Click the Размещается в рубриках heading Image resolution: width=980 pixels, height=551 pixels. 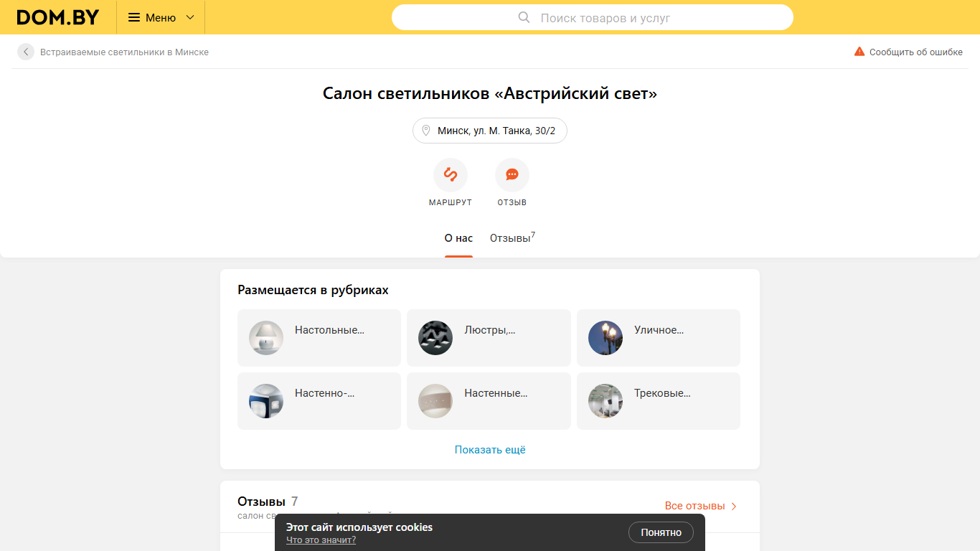[313, 290]
